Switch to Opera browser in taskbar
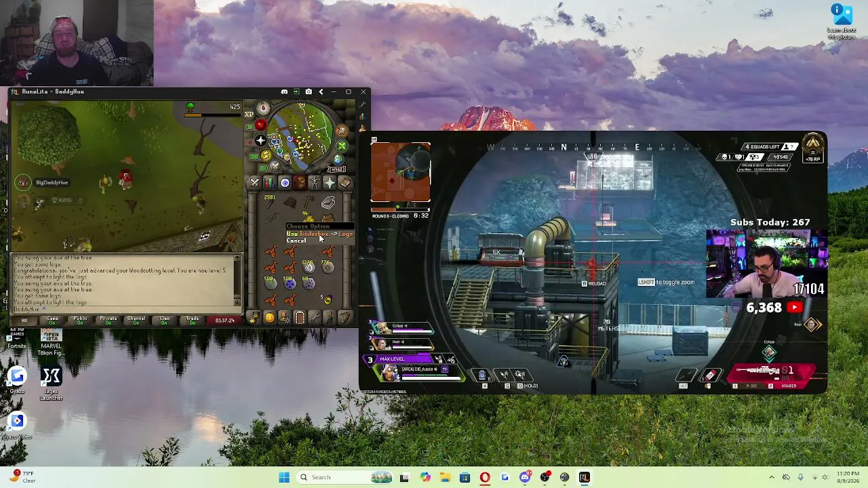This screenshot has height=488, width=868. pyautogui.click(x=485, y=477)
